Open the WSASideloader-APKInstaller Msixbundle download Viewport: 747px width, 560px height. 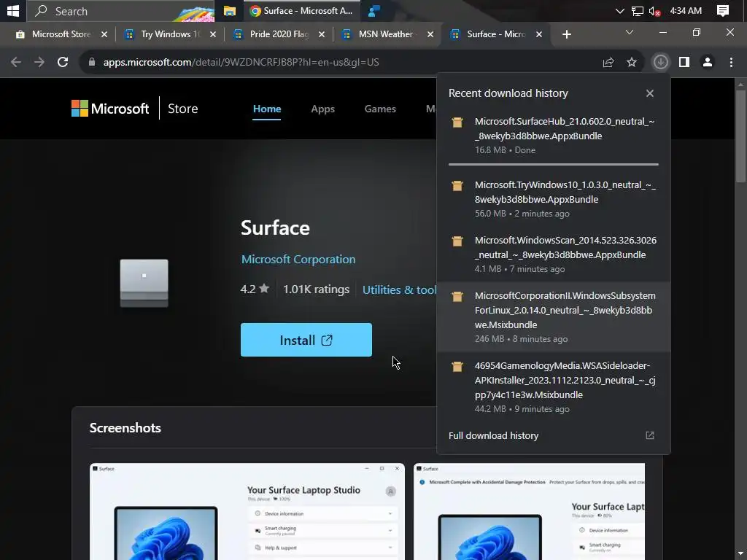click(554, 386)
